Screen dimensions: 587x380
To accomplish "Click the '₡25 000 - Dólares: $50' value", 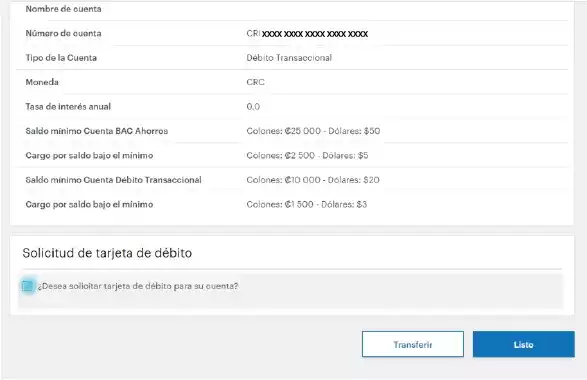I will tap(313, 131).
